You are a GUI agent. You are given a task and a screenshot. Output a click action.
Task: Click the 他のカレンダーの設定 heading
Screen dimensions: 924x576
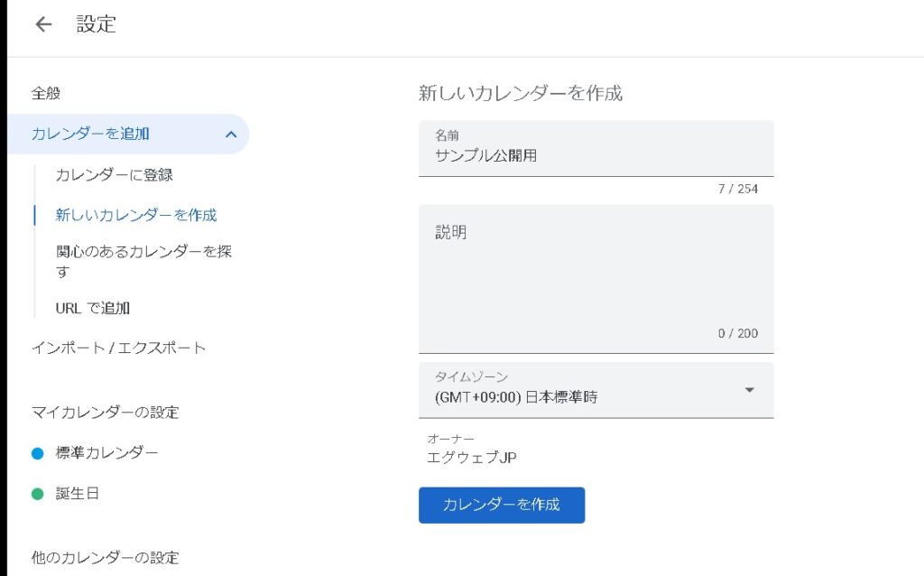pos(105,557)
